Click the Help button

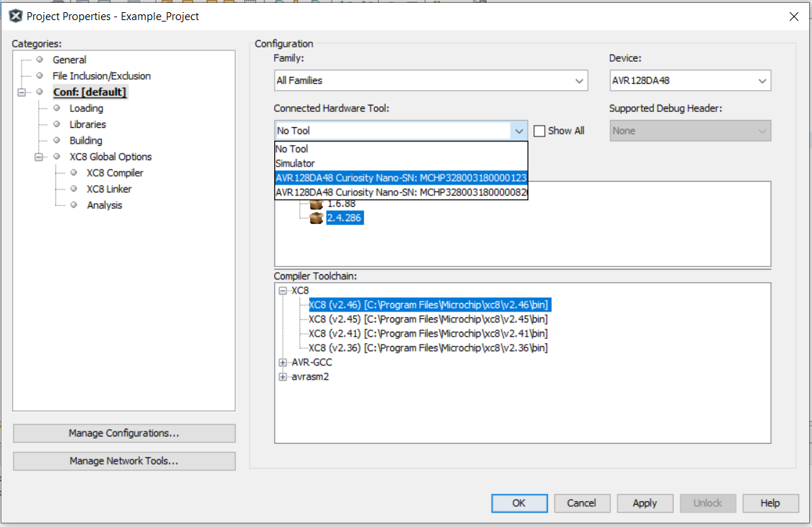pyautogui.click(x=770, y=503)
